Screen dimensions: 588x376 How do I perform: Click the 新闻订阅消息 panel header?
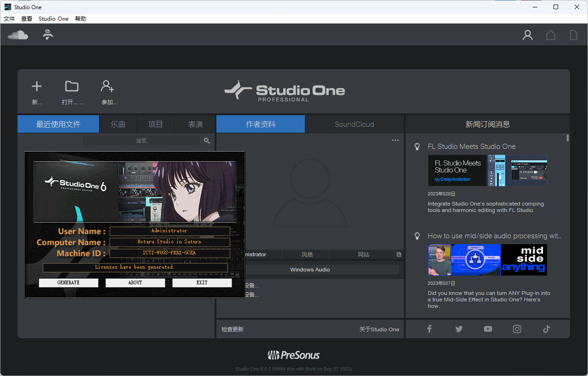tap(488, 124)
